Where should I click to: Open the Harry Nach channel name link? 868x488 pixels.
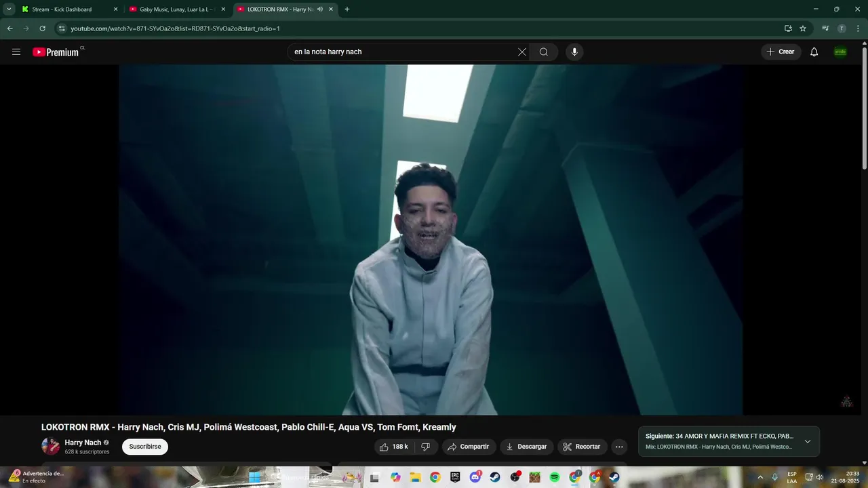(x=83, y=443)
